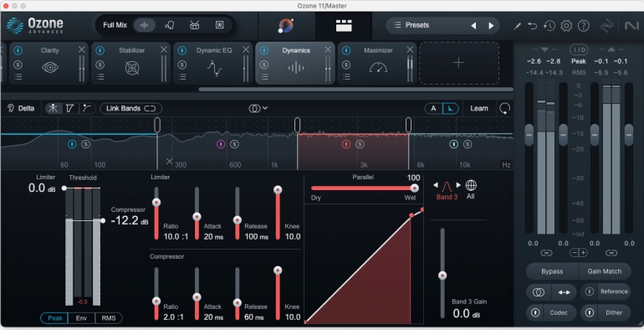Toggle the Codec power button

[x=535, y=312]
